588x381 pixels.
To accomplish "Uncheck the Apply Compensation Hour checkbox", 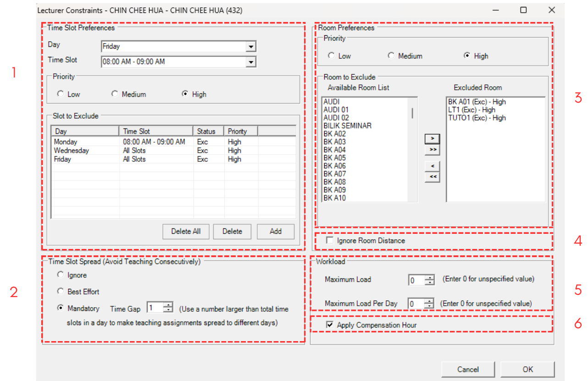I will (330, 325).
